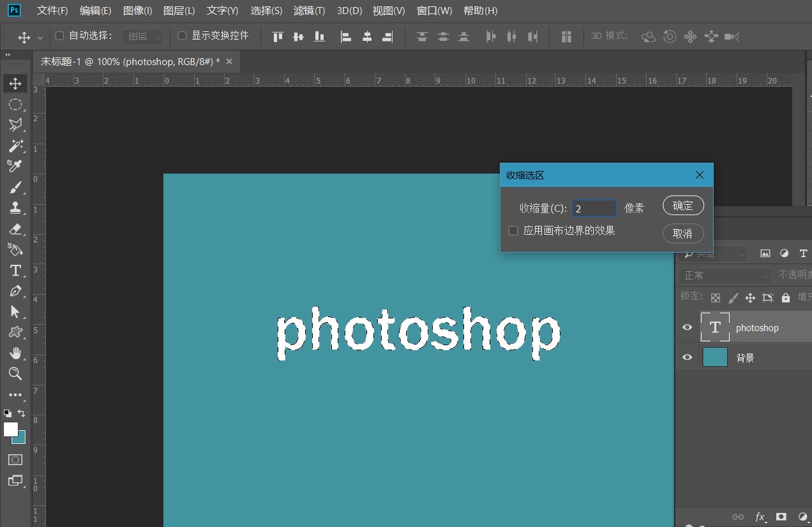Click Align top edges icon
Screen dimensions: 812x527
pyautogui.click(x=277, y=36)
